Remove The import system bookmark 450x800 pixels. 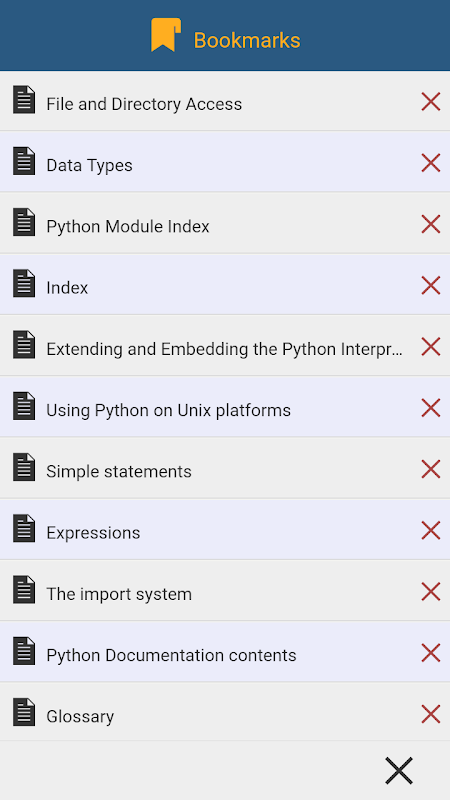coord(431,591)
